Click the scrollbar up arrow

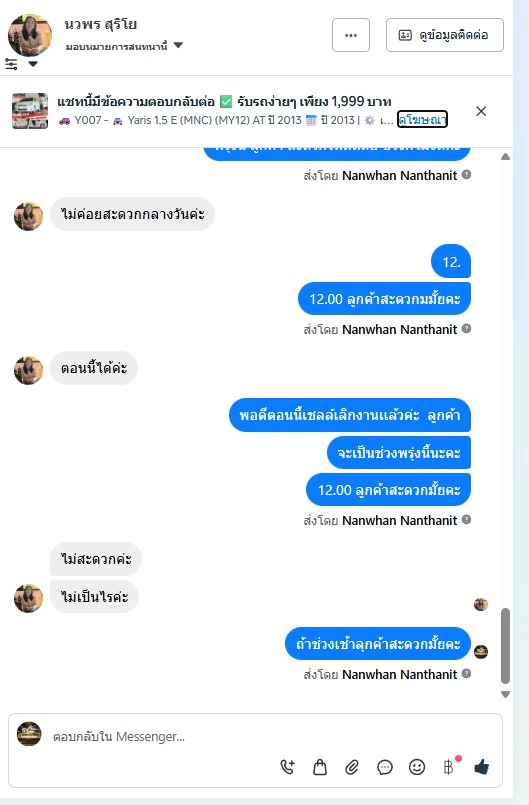[505, 157]
